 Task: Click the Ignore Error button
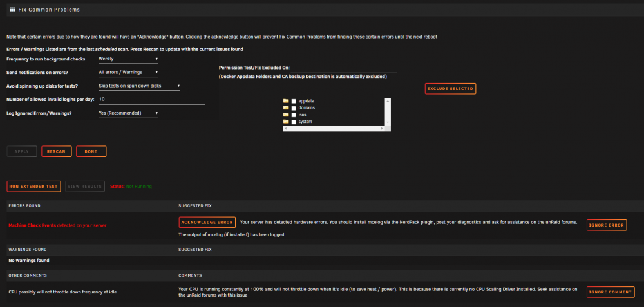607,225
